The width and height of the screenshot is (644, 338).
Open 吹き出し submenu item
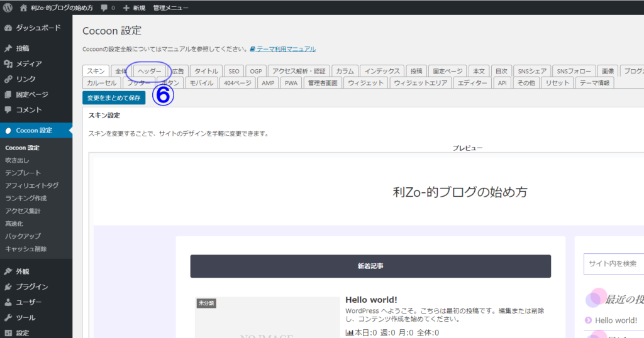18,160
